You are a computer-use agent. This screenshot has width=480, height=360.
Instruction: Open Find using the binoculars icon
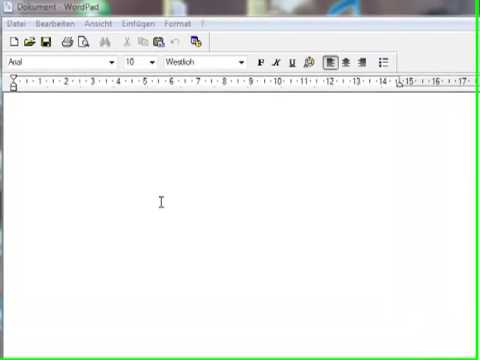pyautogui.click(x=105, y=42)
